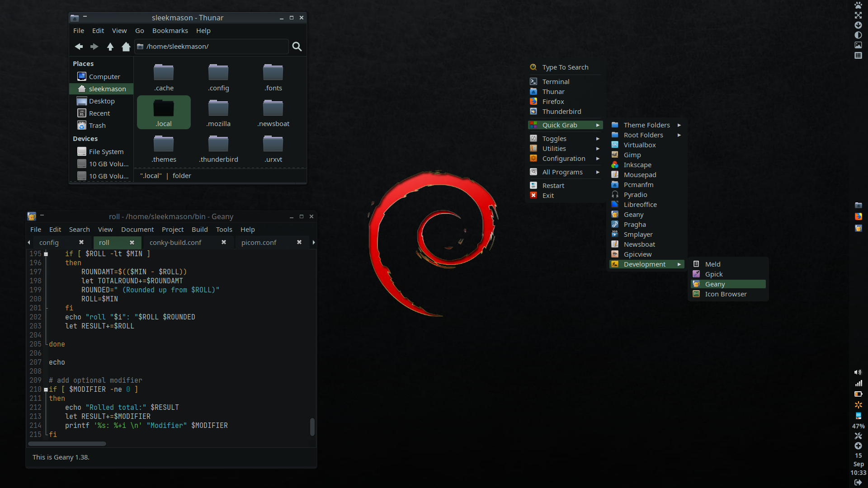Select the .themes folder

point(164,149)
